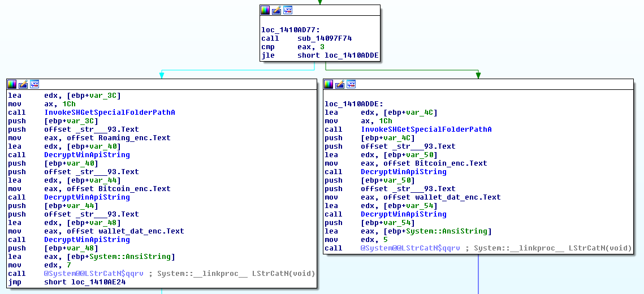Select the push [ebp+var_48] line
Viewport: 644px width, 294px height.
[x=53, y=248]
